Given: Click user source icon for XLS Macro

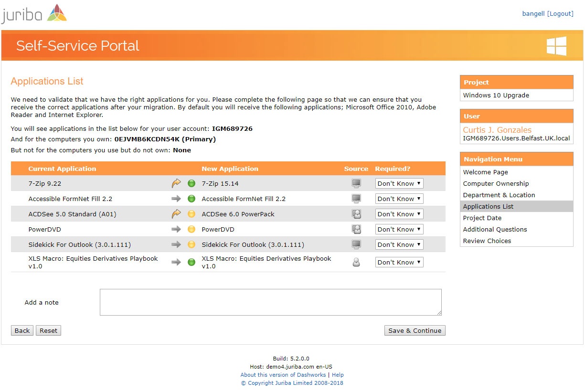Looking at the screenshot, I should point(356,262).
